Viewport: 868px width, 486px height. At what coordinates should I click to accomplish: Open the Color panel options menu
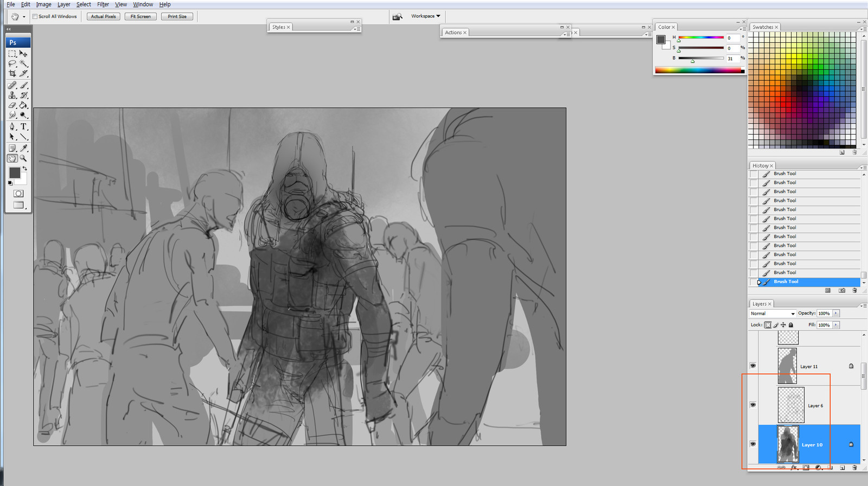coord(742,29)
